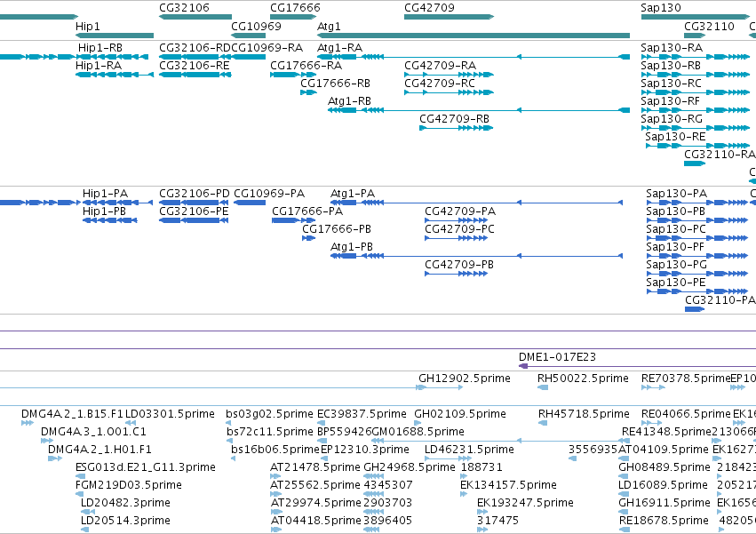756x534 pixels.
Task: Click protein Sap130-PE label
Action: (676, 283)
